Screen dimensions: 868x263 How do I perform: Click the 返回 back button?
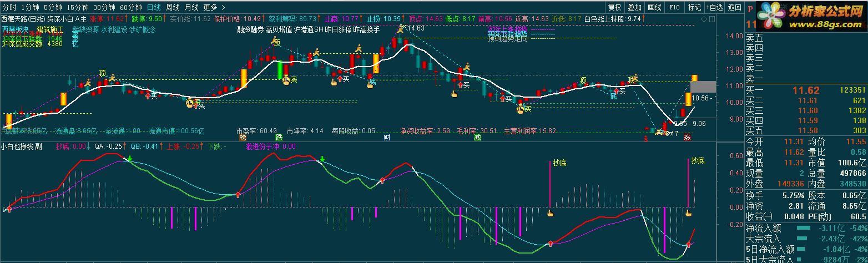click(734, 8)
